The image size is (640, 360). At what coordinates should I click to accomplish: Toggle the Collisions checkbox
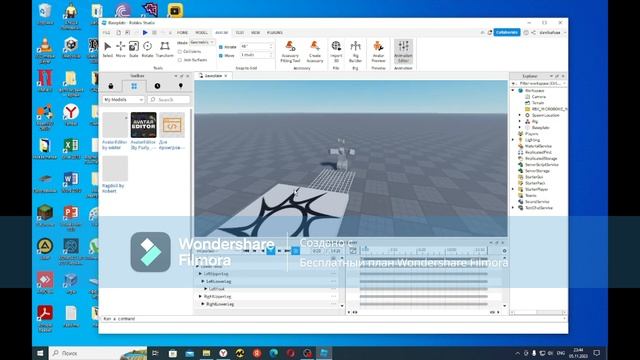180,52
